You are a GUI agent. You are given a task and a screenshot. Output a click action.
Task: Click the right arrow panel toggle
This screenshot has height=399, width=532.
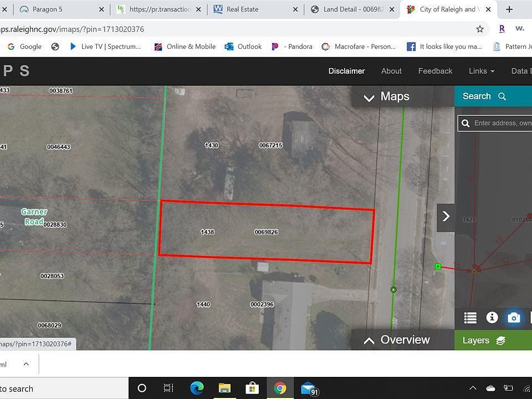click(446, 217)
